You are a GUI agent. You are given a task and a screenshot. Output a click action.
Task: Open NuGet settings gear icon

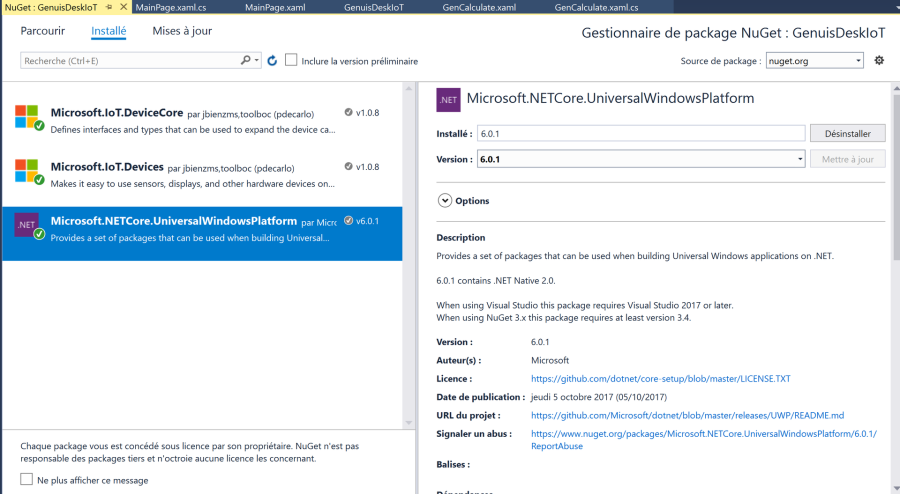pos(879,60)
